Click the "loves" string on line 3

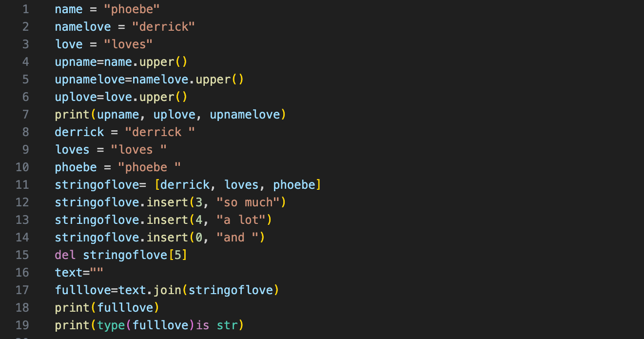[129, 44]
